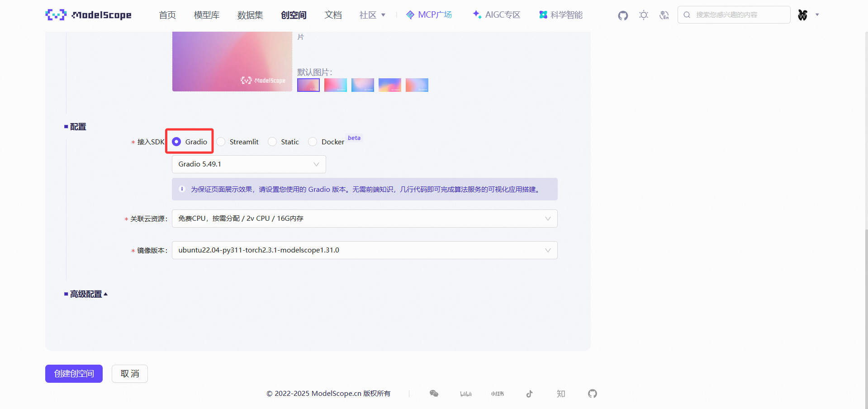Viewport: 868px width, 409px height.
Task: Select the Gradio SDK radio button
Action: 176,142
